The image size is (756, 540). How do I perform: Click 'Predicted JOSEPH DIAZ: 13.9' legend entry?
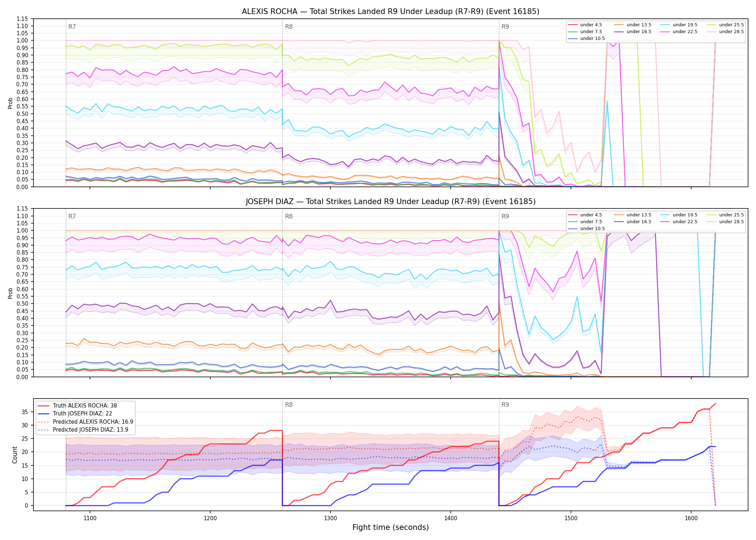pos(83,429)
